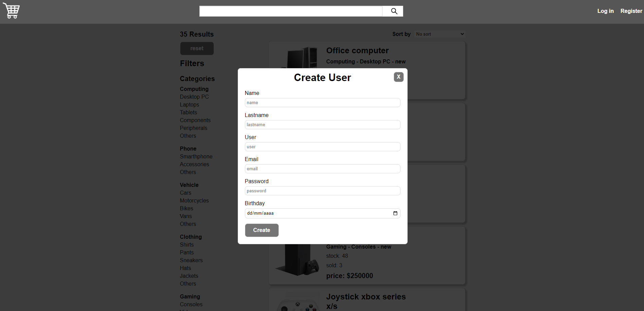
Task: Close the Create User dialog
Action: pos(398,77)
